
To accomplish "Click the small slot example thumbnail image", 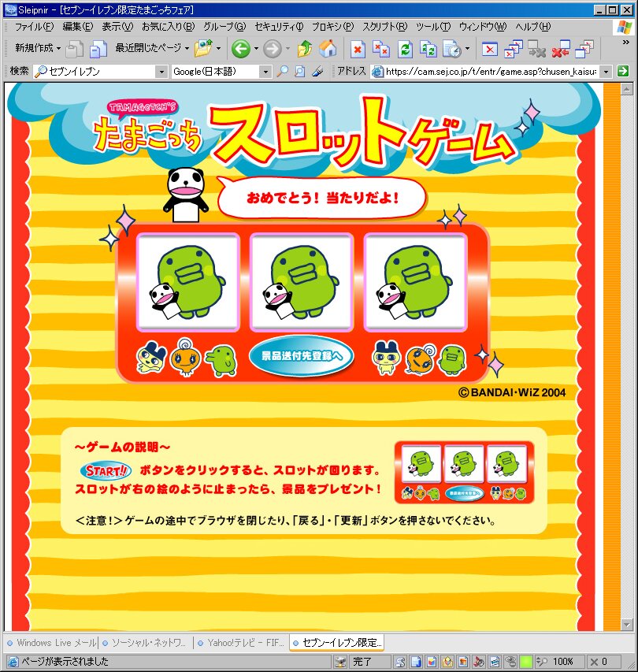I will click(464, 472).
